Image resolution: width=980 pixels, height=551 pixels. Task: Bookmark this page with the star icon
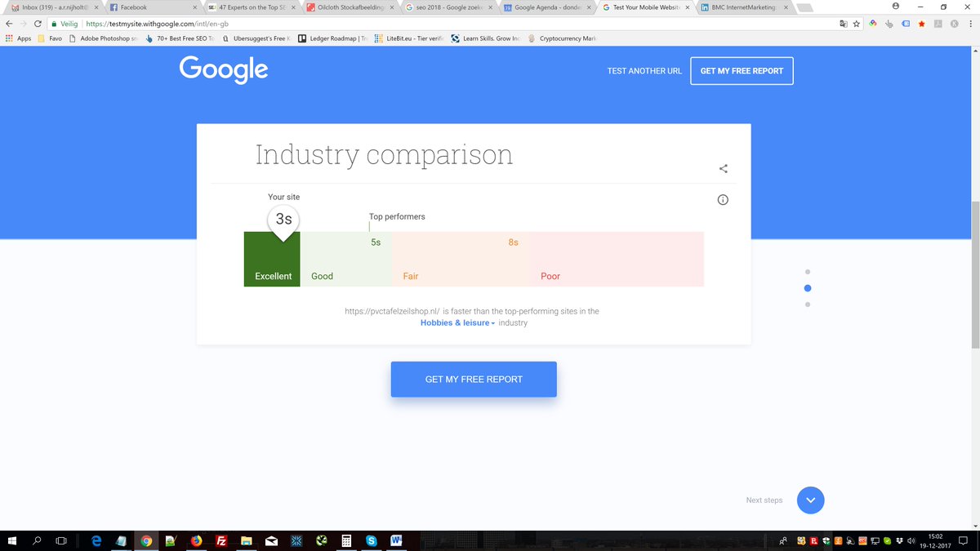pyautogui.click(x=856, y=24)
